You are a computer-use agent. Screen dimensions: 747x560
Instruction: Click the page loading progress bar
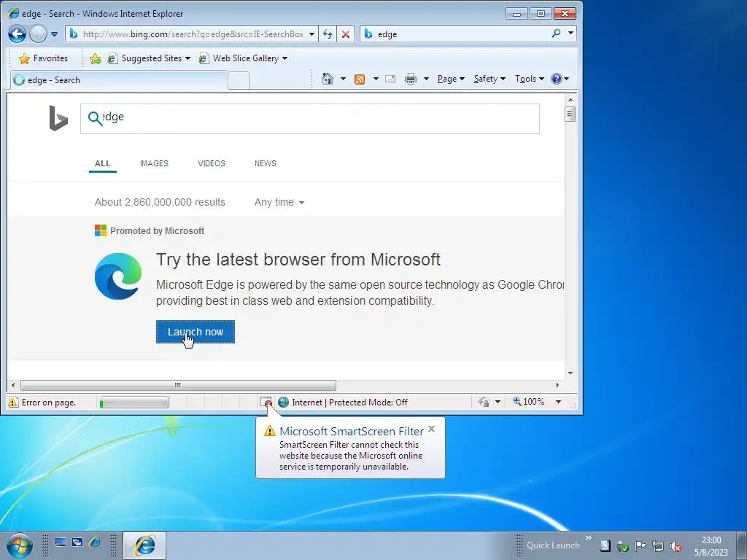point(133,402)
